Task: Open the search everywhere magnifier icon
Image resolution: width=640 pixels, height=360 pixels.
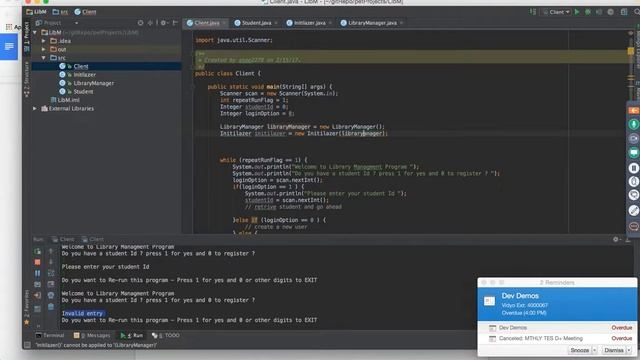Action: (637, 12)
